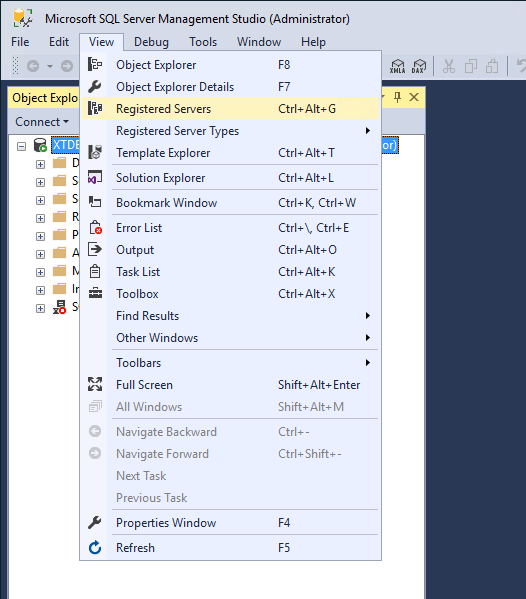Click the Object Explorer Details wrench icon

[95, 87]
